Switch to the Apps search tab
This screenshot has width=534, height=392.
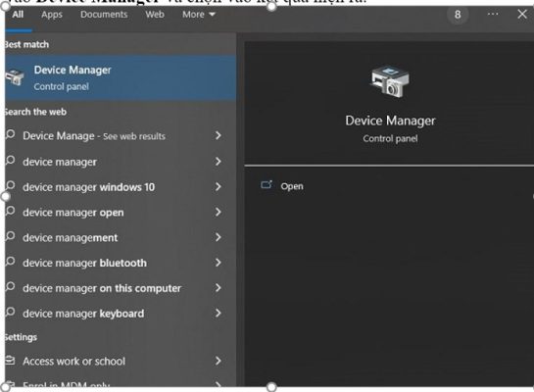[x=52, y=15]
